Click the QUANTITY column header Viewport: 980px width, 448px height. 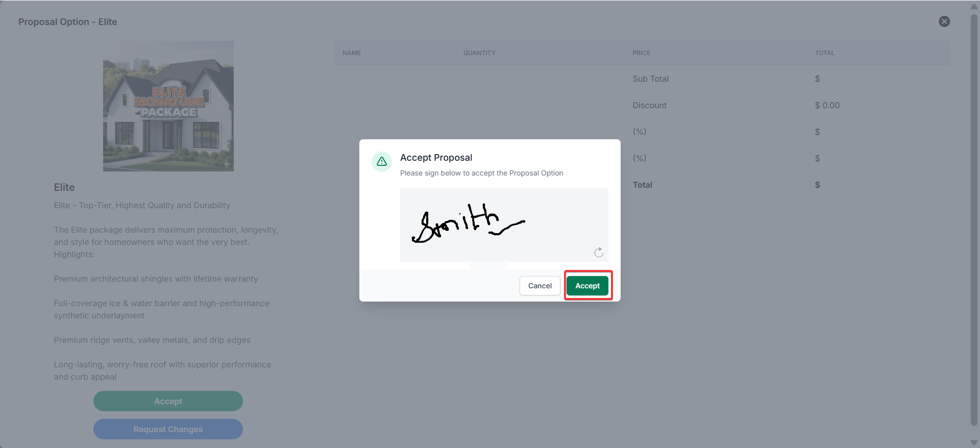coord(479,53)
